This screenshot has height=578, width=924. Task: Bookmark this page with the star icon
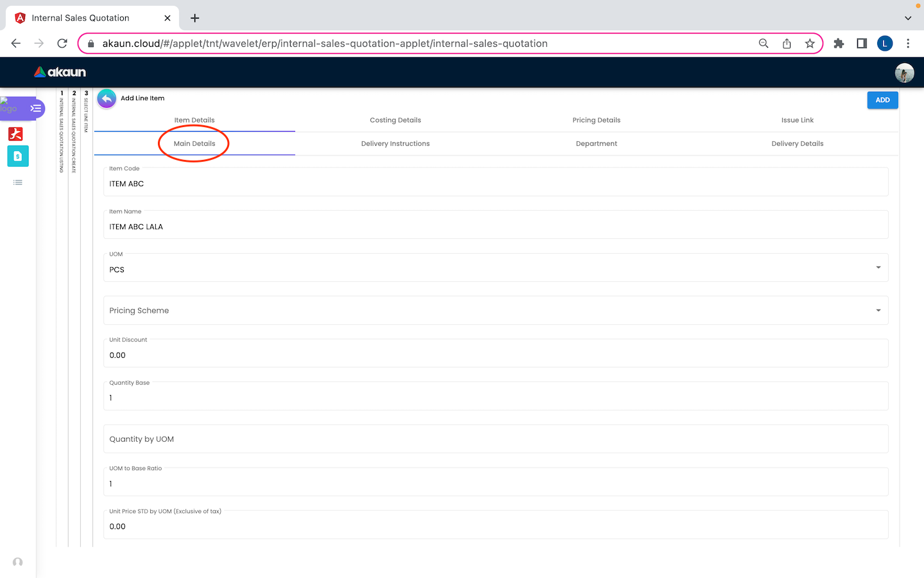point(810,44)
